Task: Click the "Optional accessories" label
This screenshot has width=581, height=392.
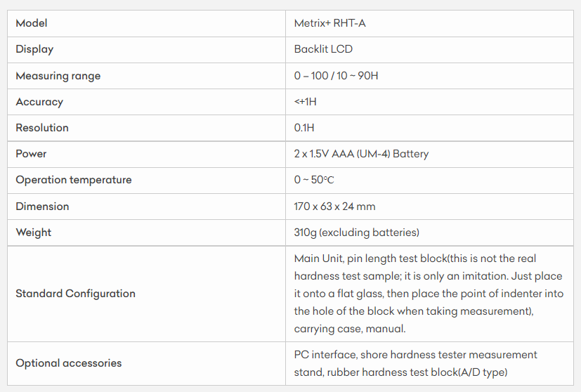Action: click(68, 363)
